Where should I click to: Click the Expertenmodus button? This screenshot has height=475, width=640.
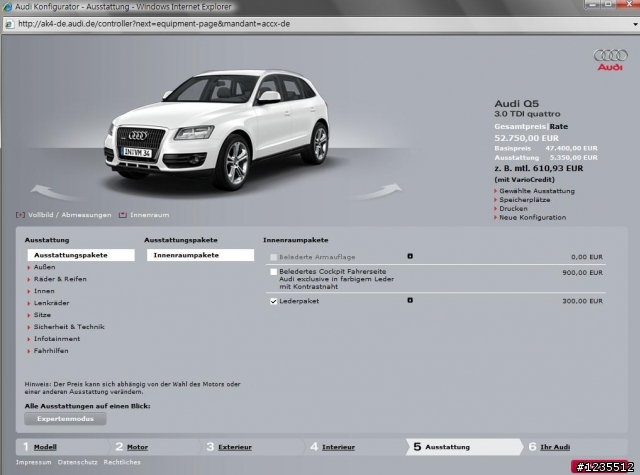click(65, 419)
